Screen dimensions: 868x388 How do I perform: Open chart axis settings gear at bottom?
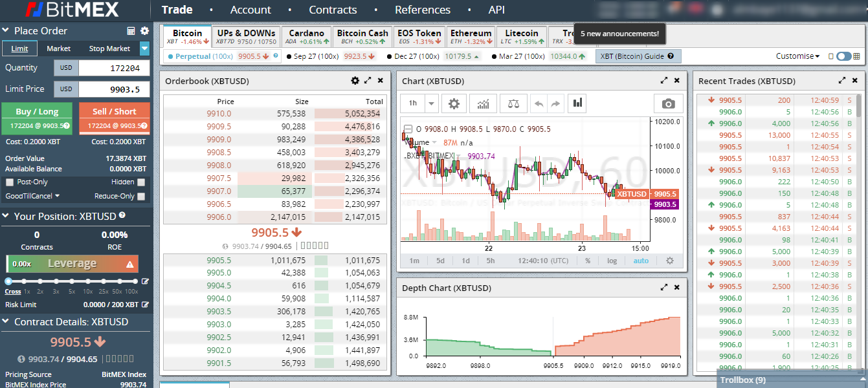[670, 261]
